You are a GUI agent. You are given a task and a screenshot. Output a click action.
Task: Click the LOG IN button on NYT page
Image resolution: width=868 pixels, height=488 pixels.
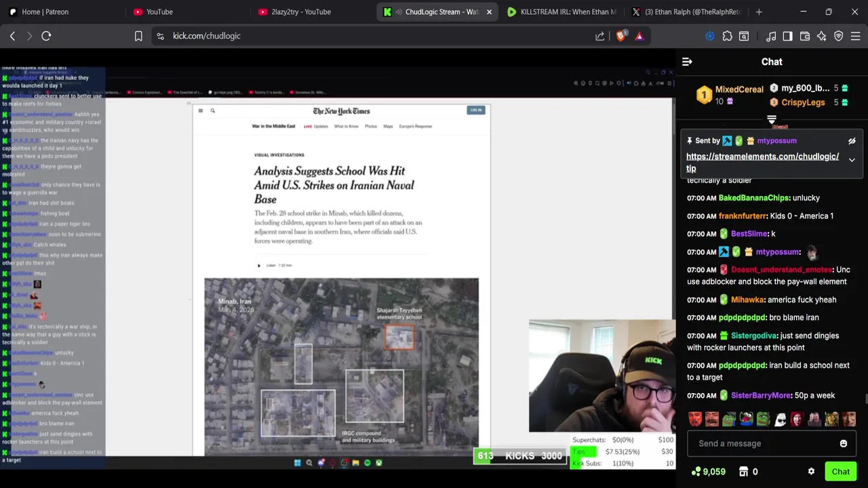point(476,110)
